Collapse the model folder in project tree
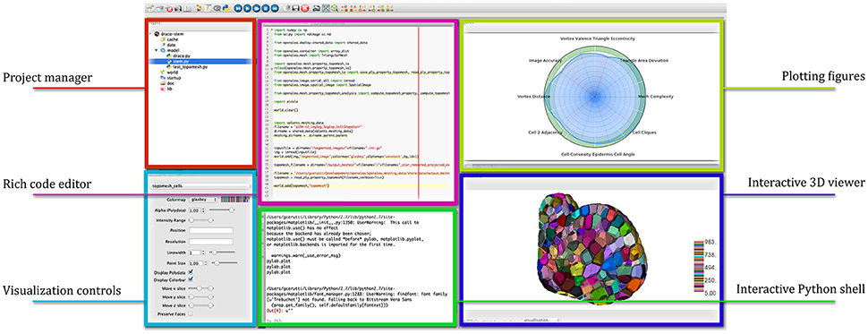This screenshot has width=868, height=334. [156, 49]
